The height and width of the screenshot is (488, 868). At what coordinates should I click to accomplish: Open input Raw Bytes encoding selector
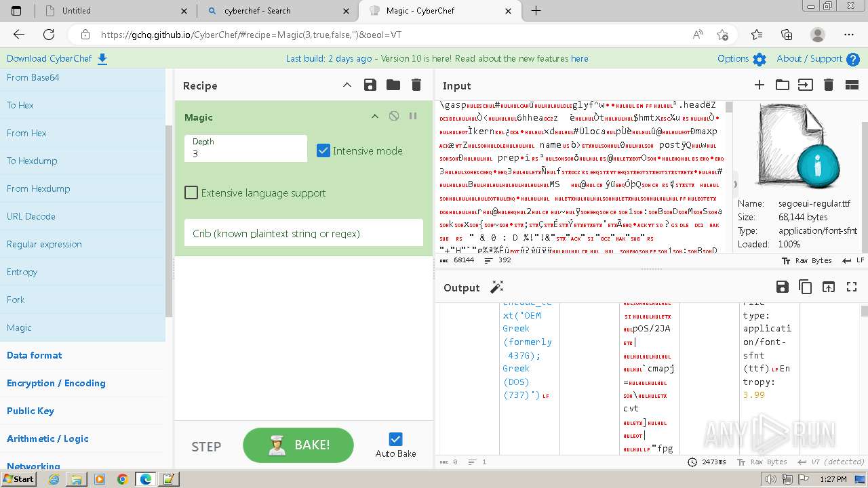806,260
